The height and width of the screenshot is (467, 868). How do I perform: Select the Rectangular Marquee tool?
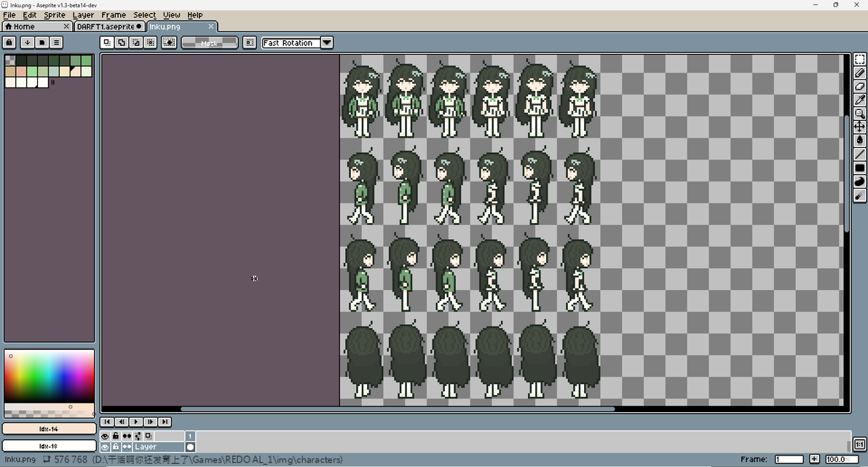(860, 59)
